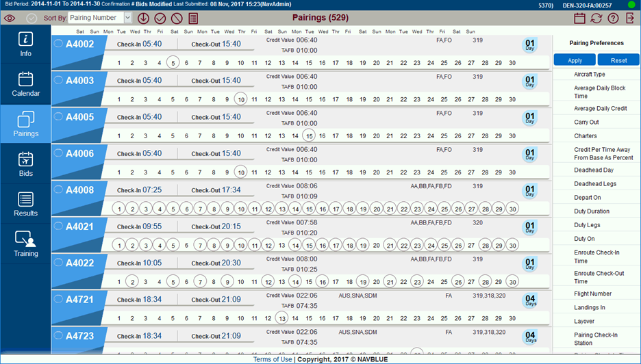
Task: Click the 01 Day badge for A4002
Action: tap(530, 45)
